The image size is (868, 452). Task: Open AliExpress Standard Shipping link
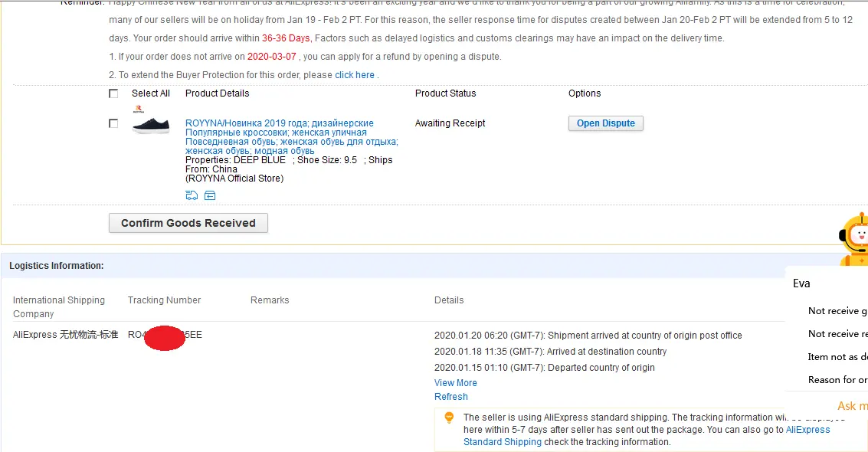coord(647,435)
